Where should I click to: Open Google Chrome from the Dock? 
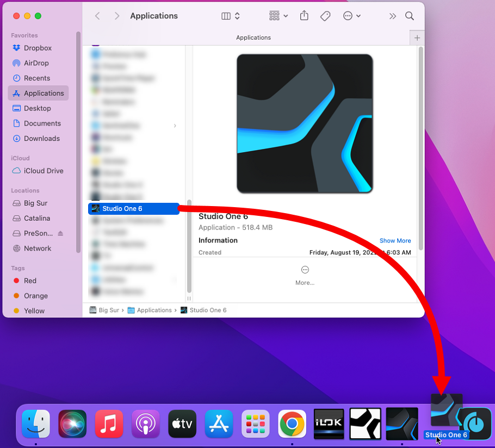coord(292,424)
